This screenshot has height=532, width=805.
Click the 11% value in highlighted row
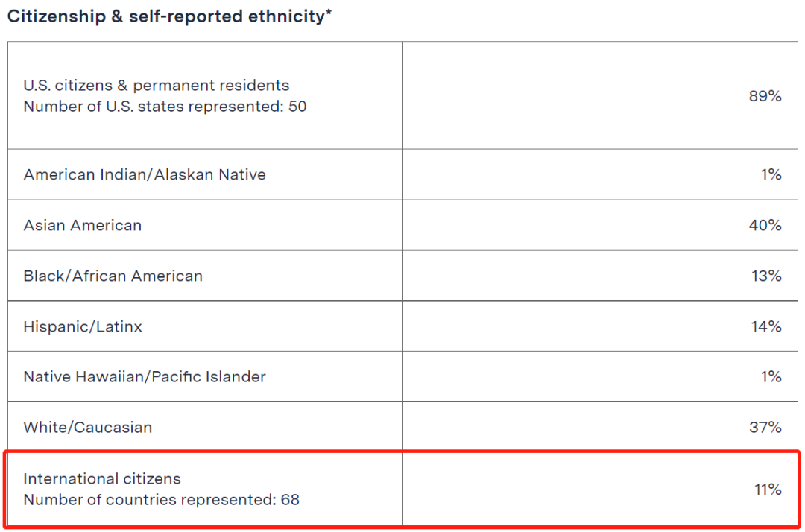coord(768,490)
